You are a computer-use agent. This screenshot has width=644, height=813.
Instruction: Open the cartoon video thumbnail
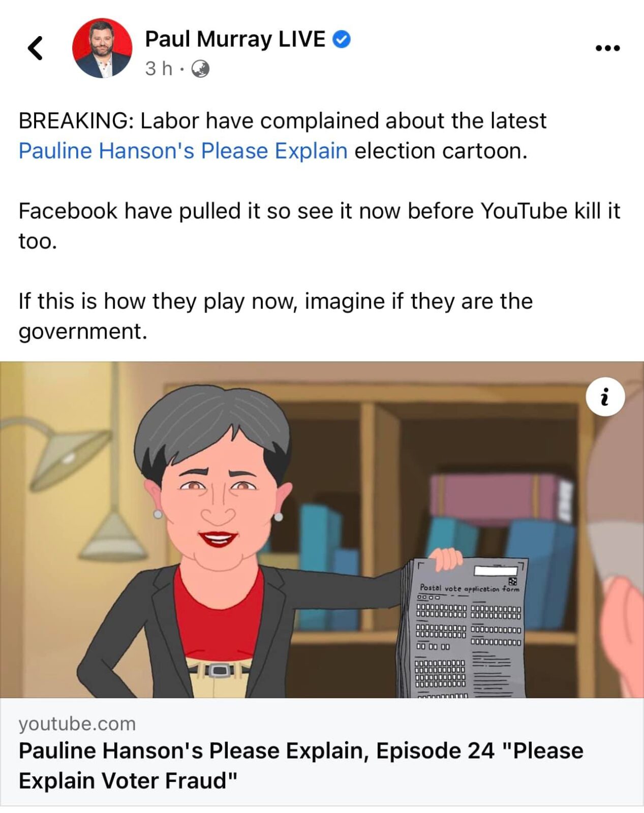322,529
